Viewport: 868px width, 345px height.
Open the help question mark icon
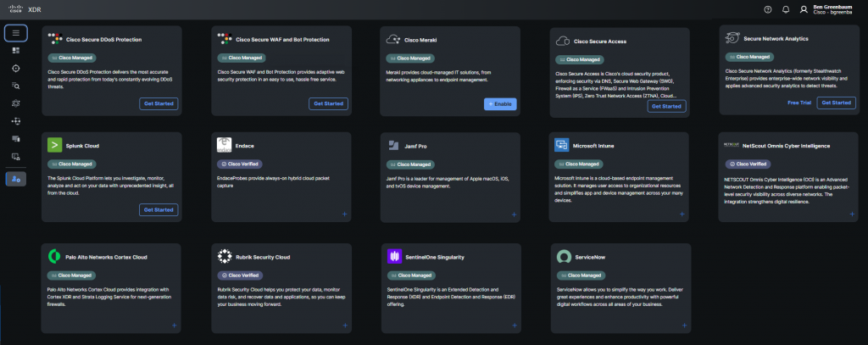pyautogui.click(x=767, y=9)
